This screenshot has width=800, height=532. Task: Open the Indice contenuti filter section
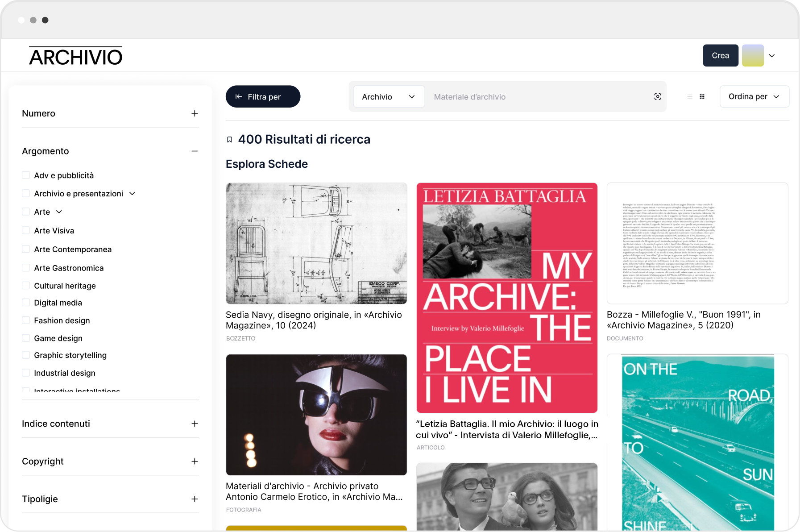195,424
